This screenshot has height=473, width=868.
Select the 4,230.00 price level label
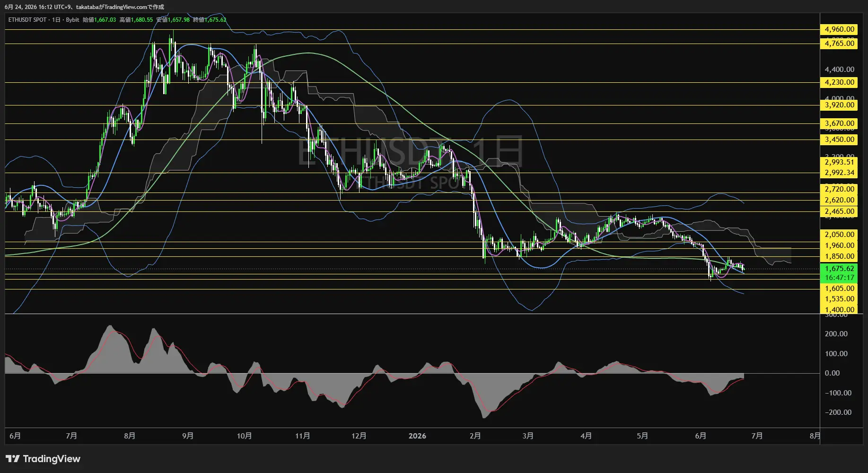pyautogui.click(x=840, y=82)
